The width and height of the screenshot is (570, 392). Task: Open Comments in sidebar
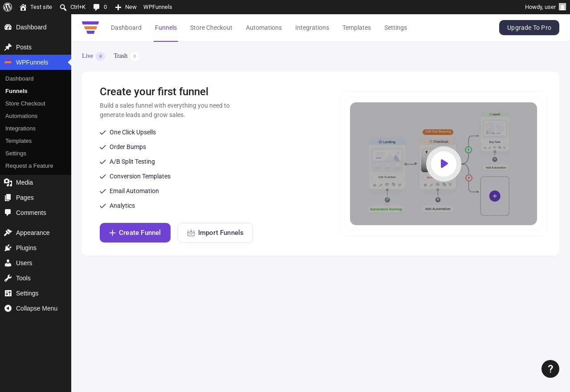click(36, 213)
